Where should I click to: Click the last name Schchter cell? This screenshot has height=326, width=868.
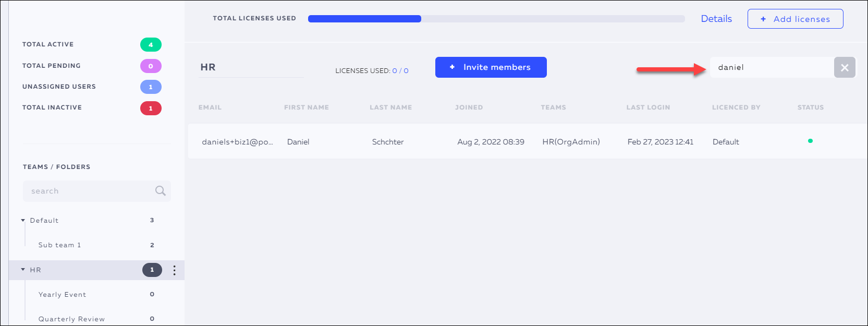click(x=388, y=142)
